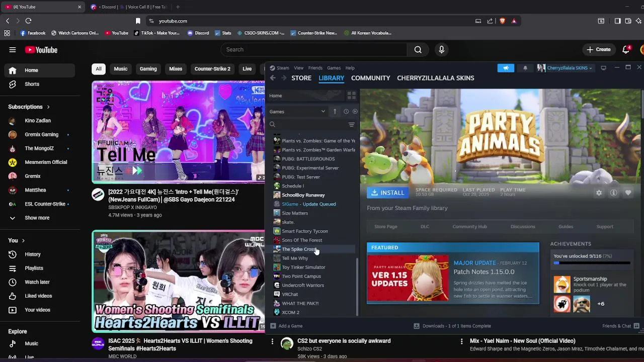Switch Steam library to grid collections view
The height and width of the screenshot is (362, 644).
click(351, 96)
